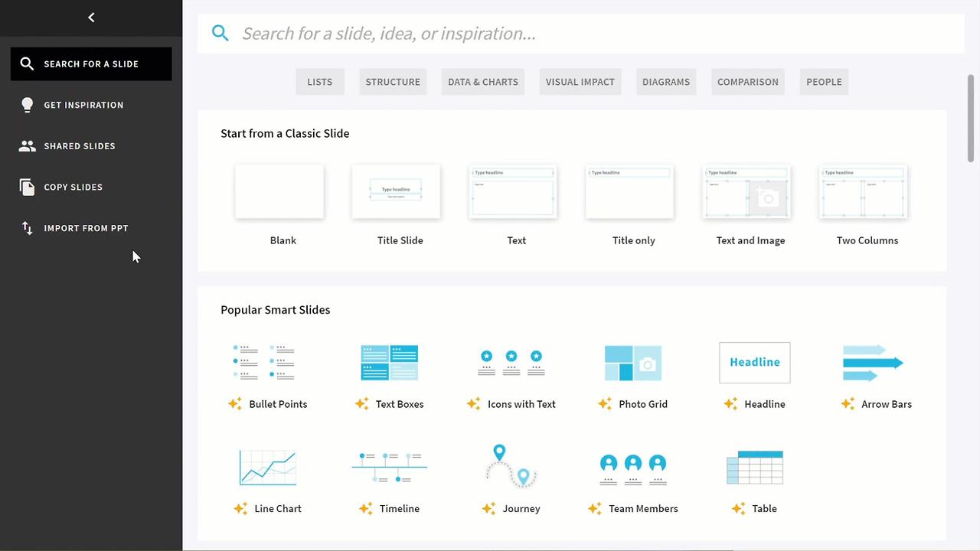Filter slides by Lists category
The width and height of the screenshot is (980, 551).
point(320,82)
